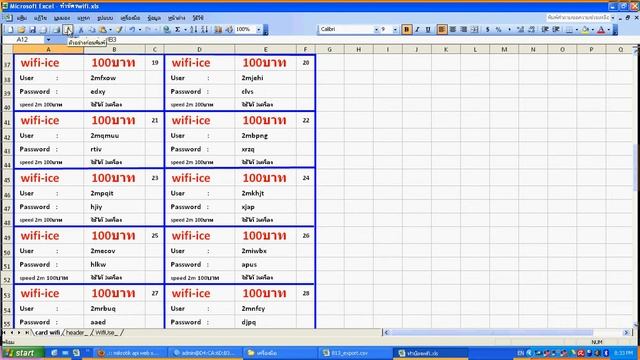This screenshot has height=360, width=640.
Task: Click the Align Right icon
Action: (x=464, y=29)
